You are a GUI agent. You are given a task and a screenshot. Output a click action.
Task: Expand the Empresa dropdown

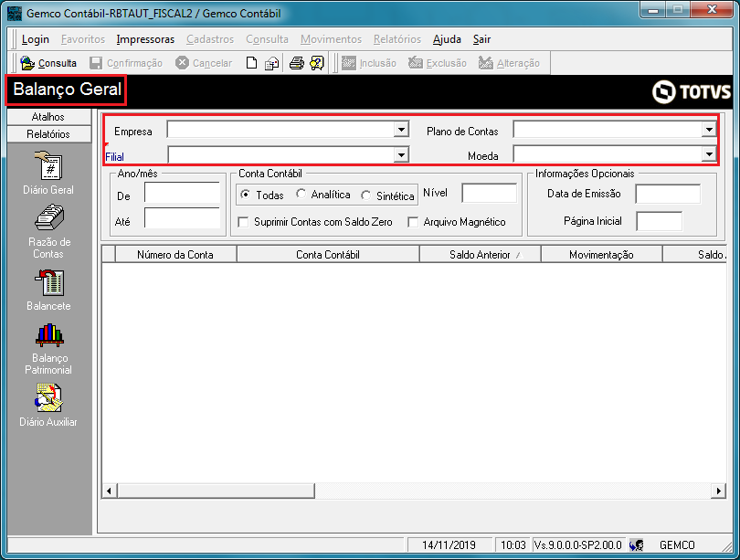pyautogui.click(x=401, y=130)
